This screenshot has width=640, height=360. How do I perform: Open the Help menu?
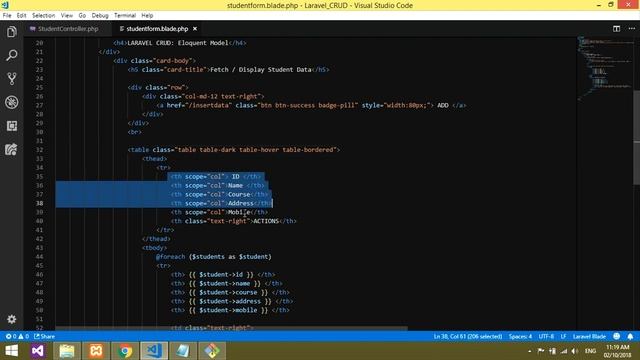[x=147, y=16]
